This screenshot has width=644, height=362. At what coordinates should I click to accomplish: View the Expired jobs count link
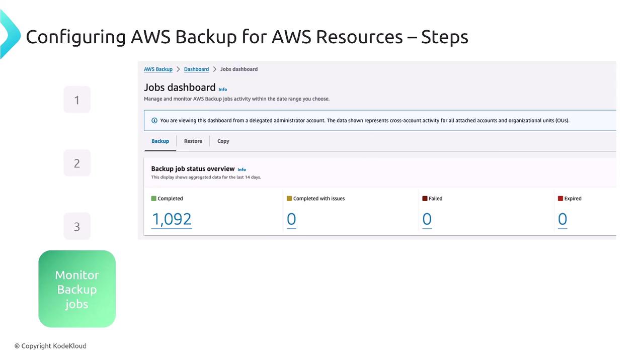tap(562, 219)
